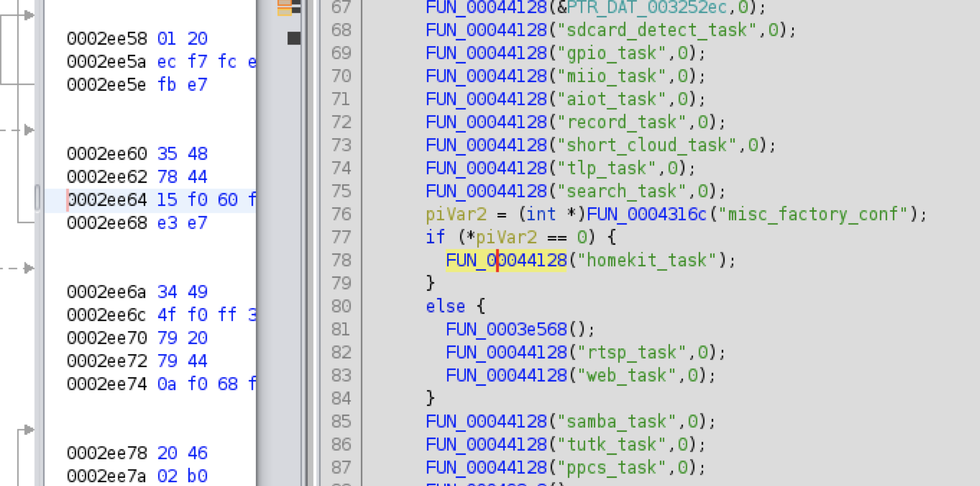Screen dimensions: 980x486
Task: Click the if keyword on line 77
Action: click(436, 237)
